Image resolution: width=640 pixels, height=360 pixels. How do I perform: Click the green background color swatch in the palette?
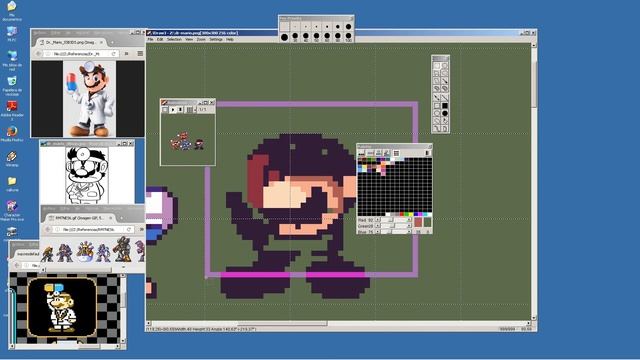coord(427,222)
